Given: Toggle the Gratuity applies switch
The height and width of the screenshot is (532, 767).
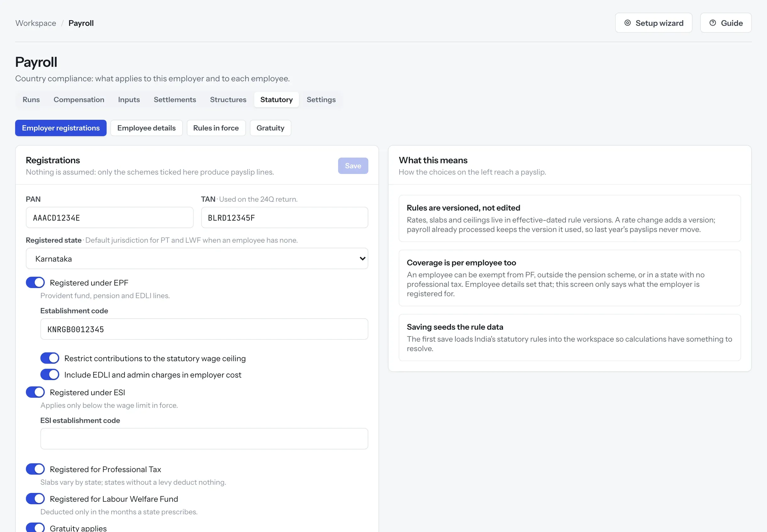Looking at the screenshot, I should pyautogui.click(x=35, y=528).
